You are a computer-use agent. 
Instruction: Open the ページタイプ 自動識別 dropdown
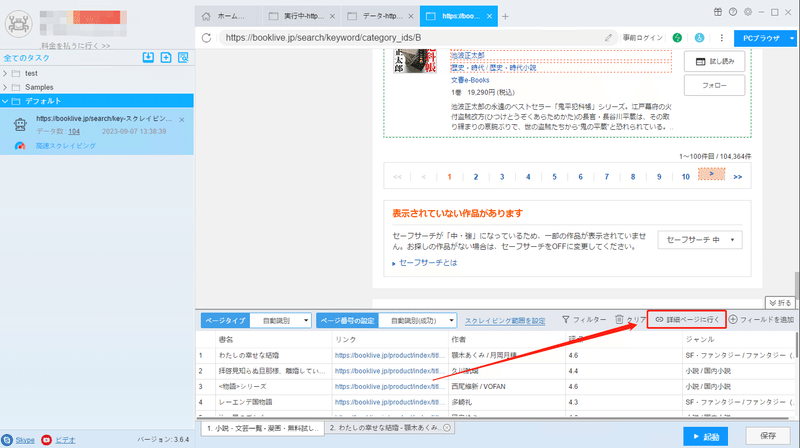point(281,320)
